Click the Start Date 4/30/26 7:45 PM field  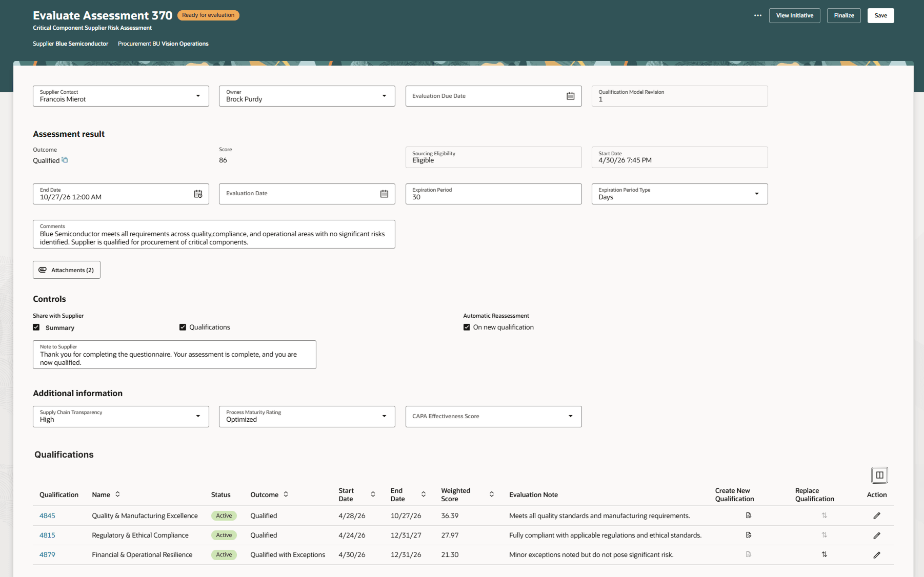click(679, 157)
